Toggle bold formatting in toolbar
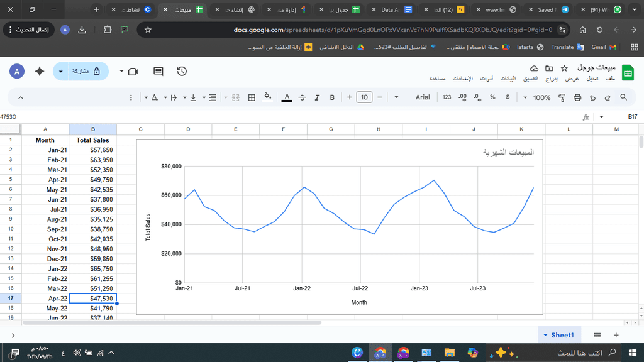644x362 pixels. 332,97
